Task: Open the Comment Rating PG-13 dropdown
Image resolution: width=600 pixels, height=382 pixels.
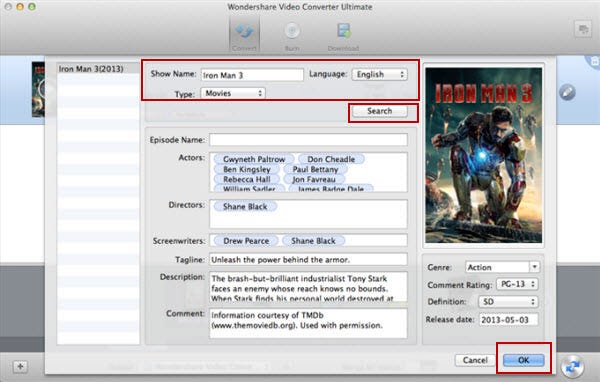Action: click(517, 284)
